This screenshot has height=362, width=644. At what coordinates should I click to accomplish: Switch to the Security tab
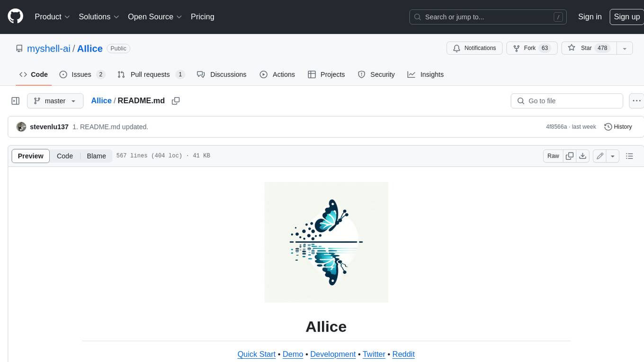[x=376, y=74]
